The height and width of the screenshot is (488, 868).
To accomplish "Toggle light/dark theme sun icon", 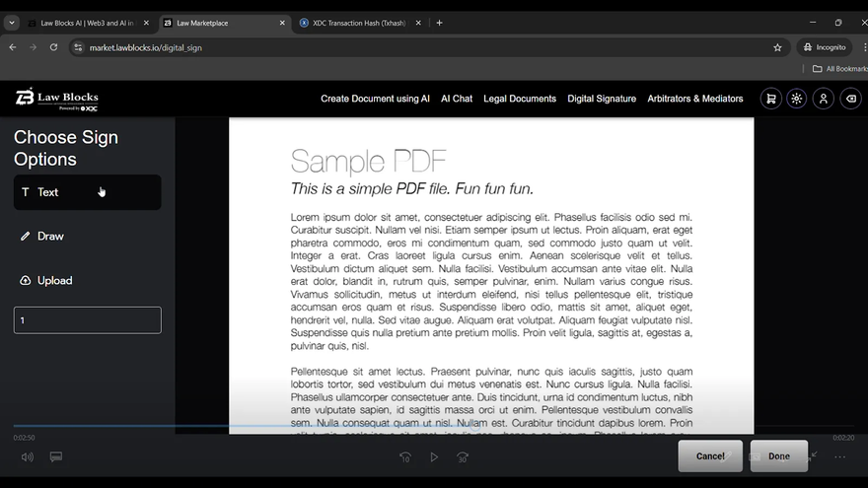I will point(796,99).
